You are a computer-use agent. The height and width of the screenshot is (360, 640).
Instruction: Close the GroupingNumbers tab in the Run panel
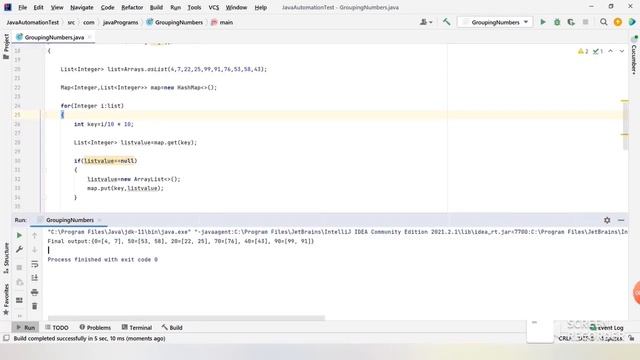pos(100,220)
